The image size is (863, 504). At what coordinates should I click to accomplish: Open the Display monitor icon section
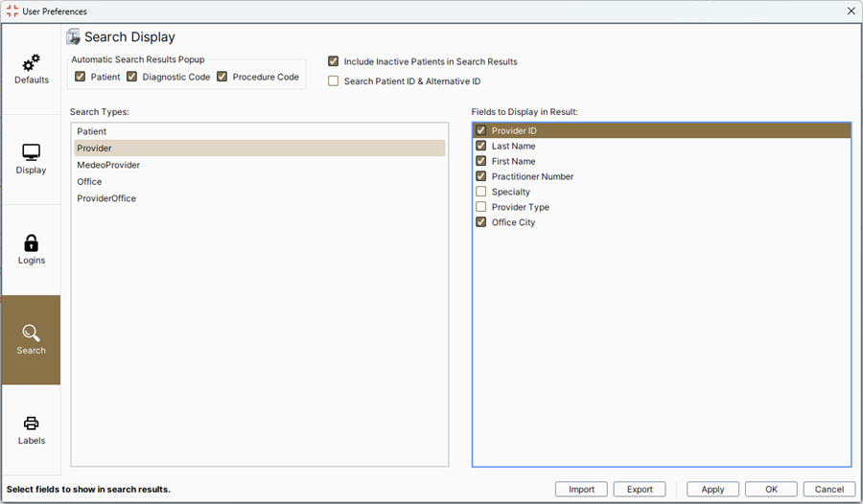[x=31, y=152]
